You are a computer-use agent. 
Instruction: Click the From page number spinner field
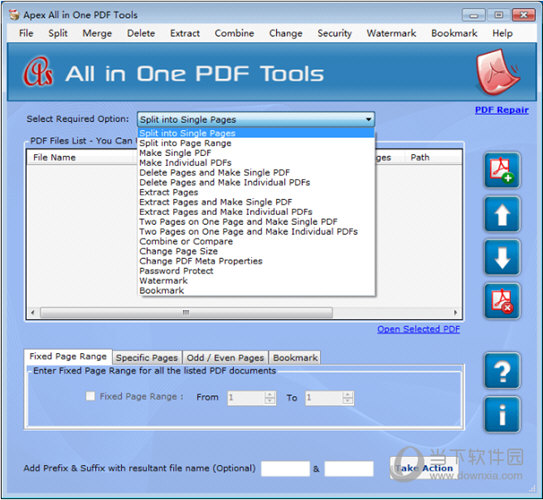coord(251,398)
